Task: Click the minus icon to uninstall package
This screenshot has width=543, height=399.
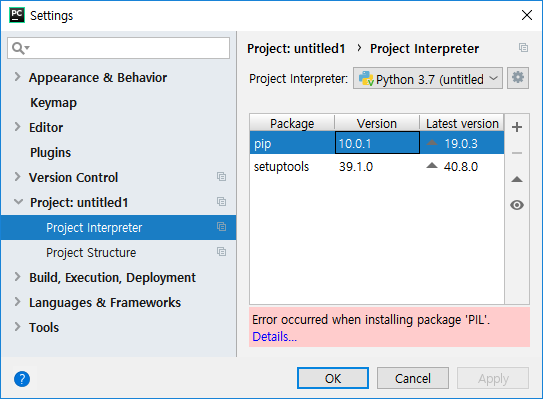Action: [517, 153]
